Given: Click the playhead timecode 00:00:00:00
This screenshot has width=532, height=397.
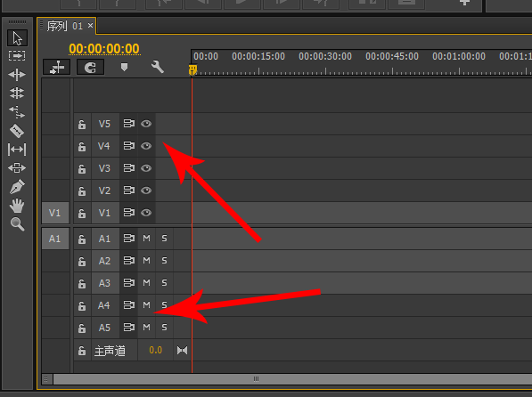Looking at the screenshot, I should tap(104, 49).
